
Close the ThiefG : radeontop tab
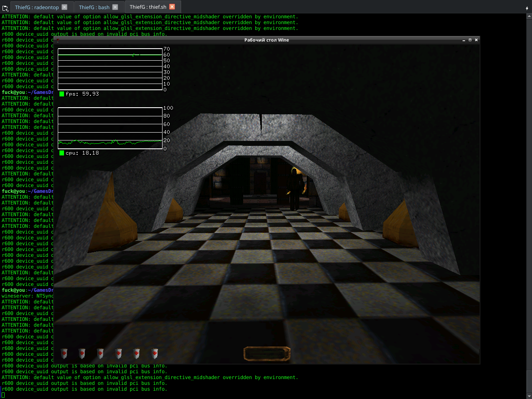[64, 7]
